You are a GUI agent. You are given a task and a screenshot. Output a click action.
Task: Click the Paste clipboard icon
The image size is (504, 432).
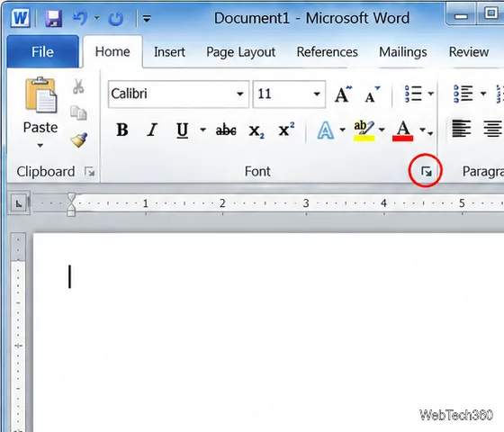(40, 95)
